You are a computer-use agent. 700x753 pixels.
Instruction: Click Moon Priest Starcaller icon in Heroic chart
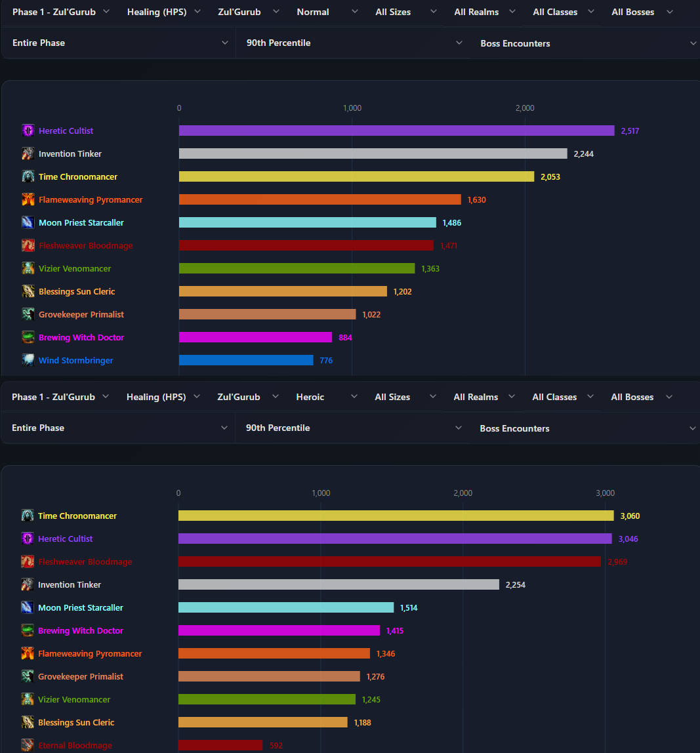pos(28,607)
